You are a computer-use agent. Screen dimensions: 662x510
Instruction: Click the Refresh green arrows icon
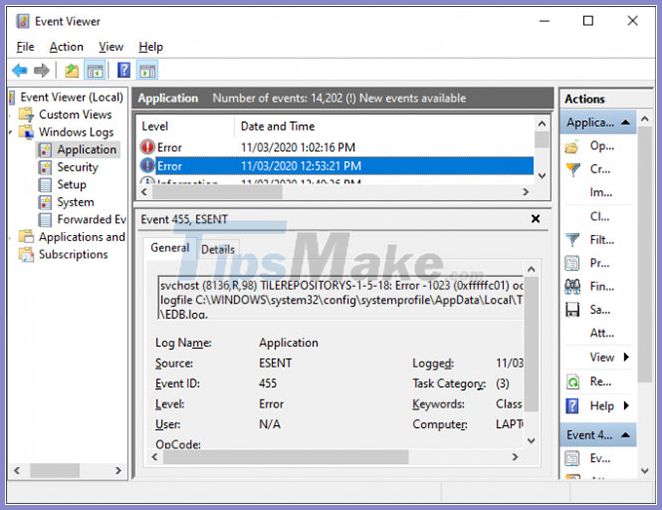pos(573,382)
